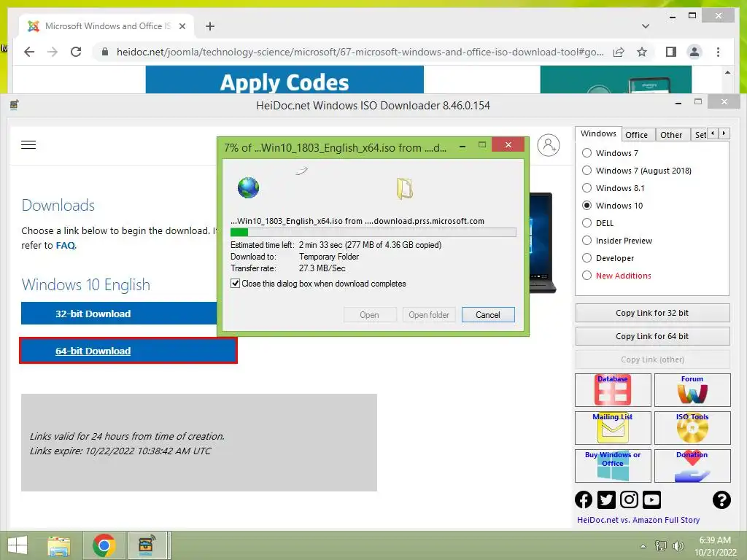The height and width of the screenshot is (560, 747).
Task: Open a new Chrome tab
Action: [x=210, y=26]
